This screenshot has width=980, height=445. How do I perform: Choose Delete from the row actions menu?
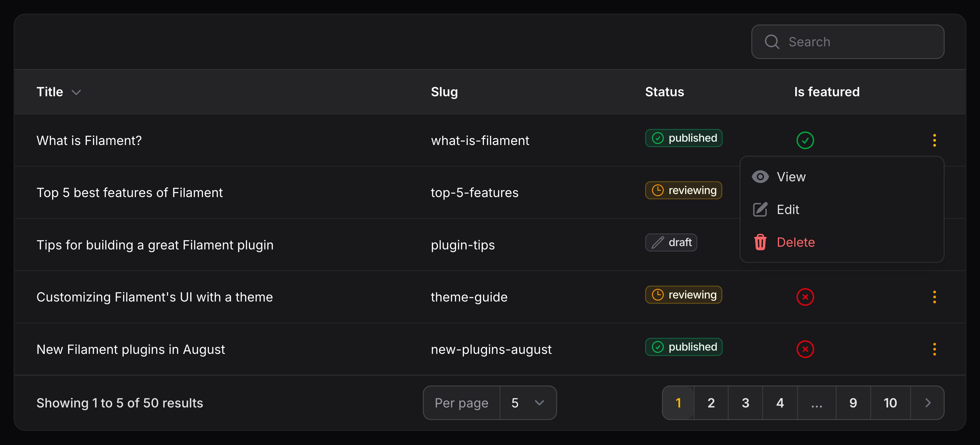pyautogui.click(x=795, y=242)
